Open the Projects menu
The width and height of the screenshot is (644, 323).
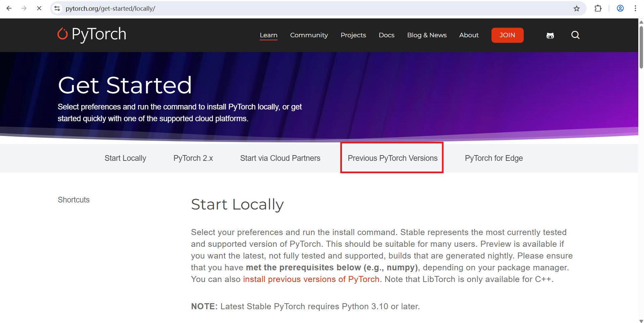point(353,35)
